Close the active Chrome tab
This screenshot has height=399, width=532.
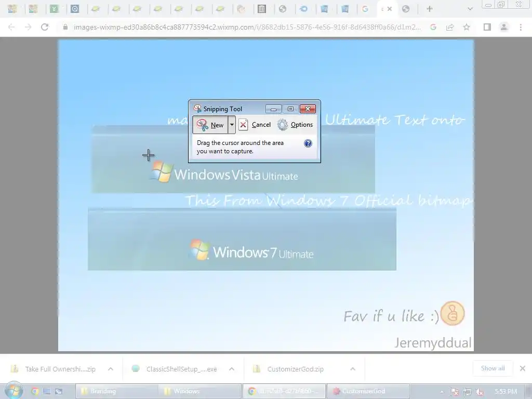click(390, 9)
